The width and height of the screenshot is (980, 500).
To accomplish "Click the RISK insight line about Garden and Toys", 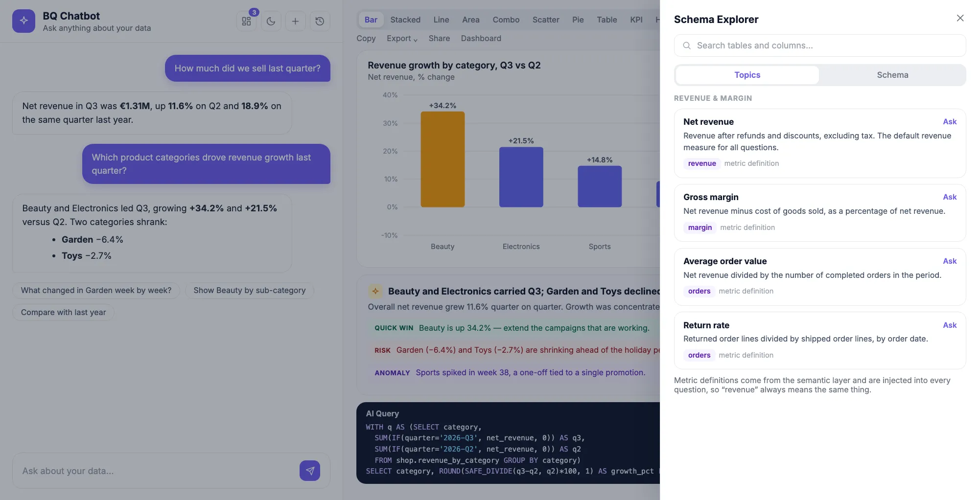I will pos(514,350).
